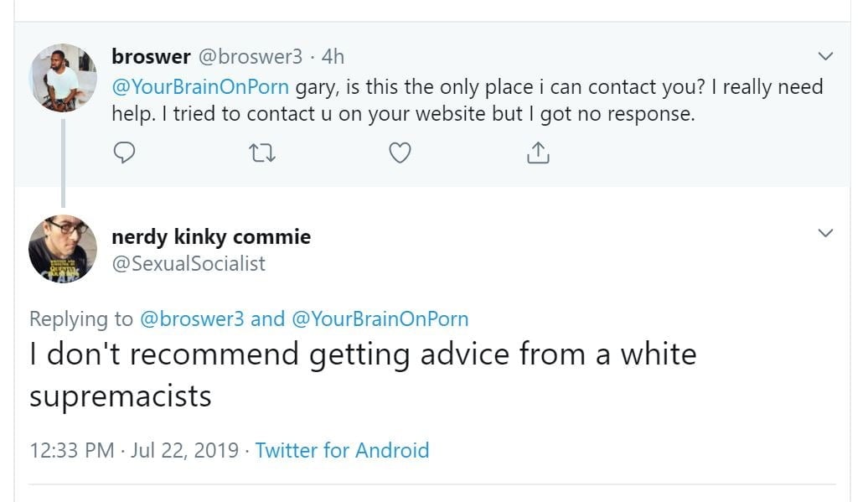
Task: Click the broswer display name
Action: (151, 57)
